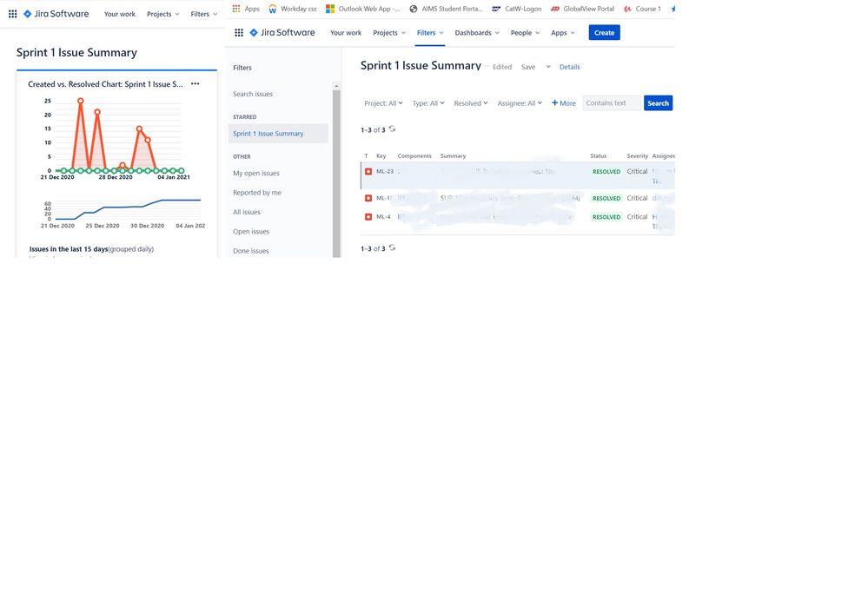Click scroll up arrow in Filters sidebar

(x=336, y=86)
